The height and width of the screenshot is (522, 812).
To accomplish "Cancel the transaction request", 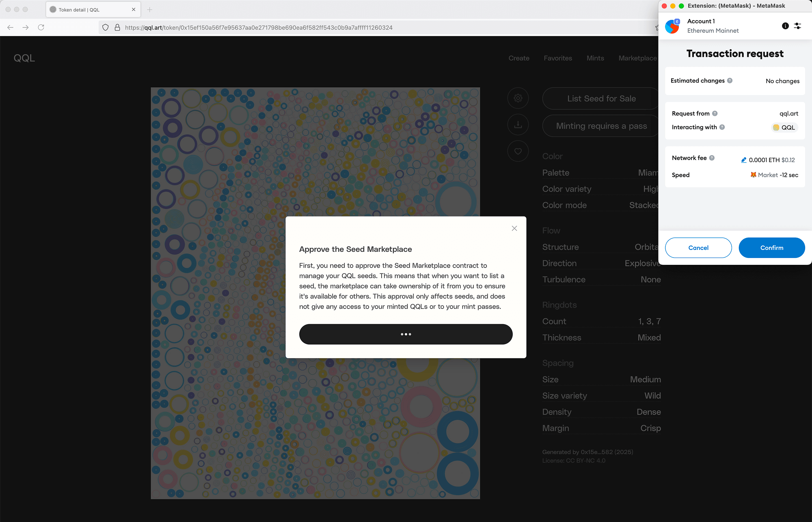I will (x=698, y=248).
